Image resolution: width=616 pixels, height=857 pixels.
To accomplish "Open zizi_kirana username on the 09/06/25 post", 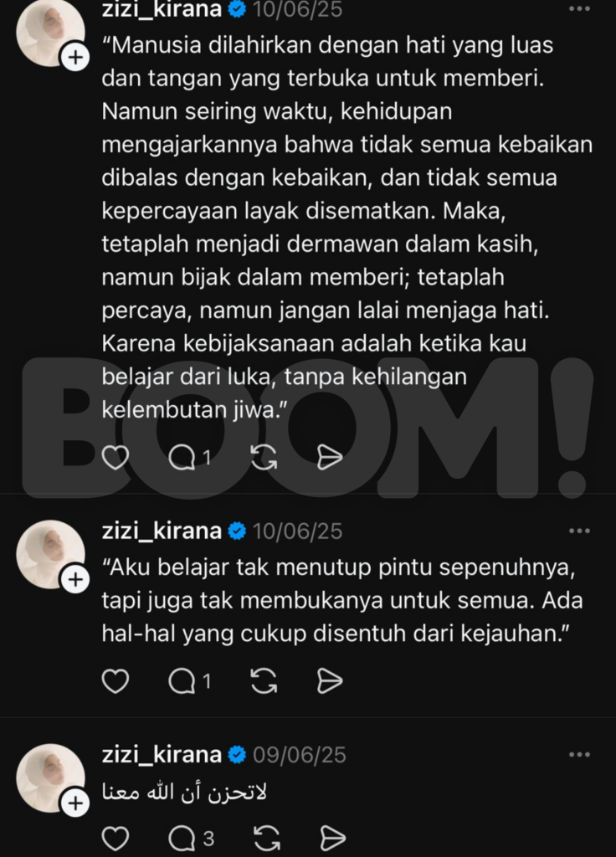I will (162, 754).
